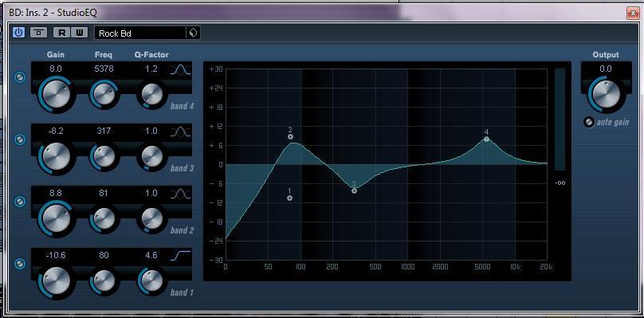Click band 4 peak filter shape icon
Image resolution: width=644 pixels, height=318 pixels.
tap(181, 70)
